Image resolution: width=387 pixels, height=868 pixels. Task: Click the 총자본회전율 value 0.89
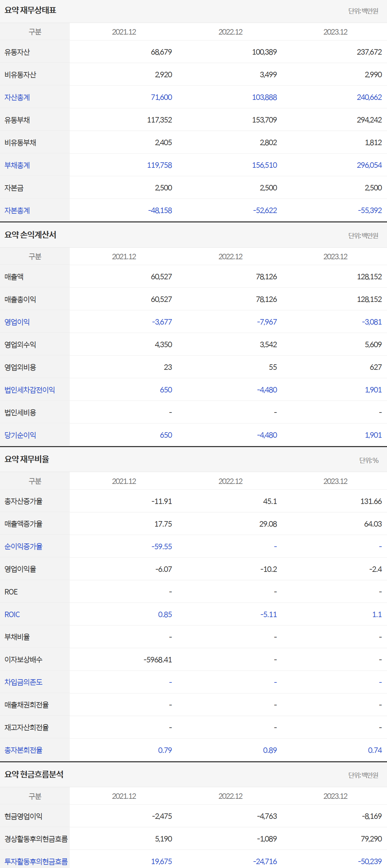click(270, 750)
